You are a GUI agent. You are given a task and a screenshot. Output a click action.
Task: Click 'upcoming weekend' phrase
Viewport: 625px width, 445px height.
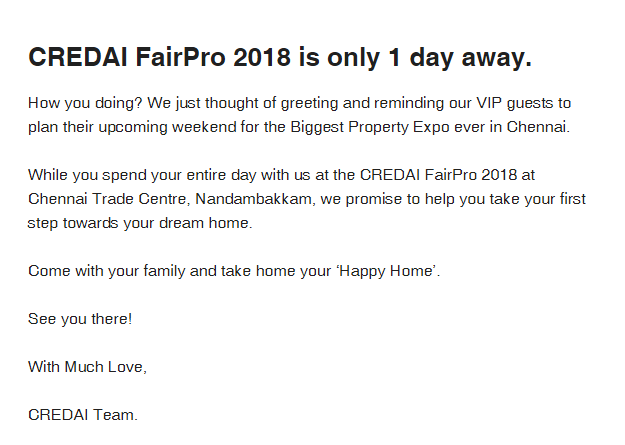tap(167, 127)
